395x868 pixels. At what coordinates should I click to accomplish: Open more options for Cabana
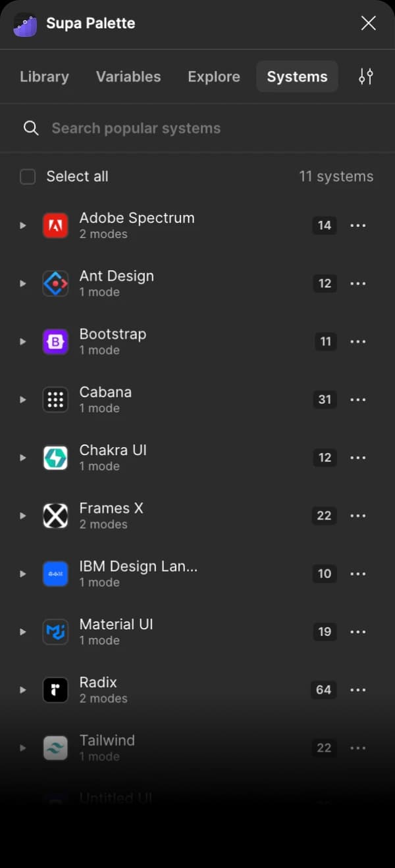(358, 400)
